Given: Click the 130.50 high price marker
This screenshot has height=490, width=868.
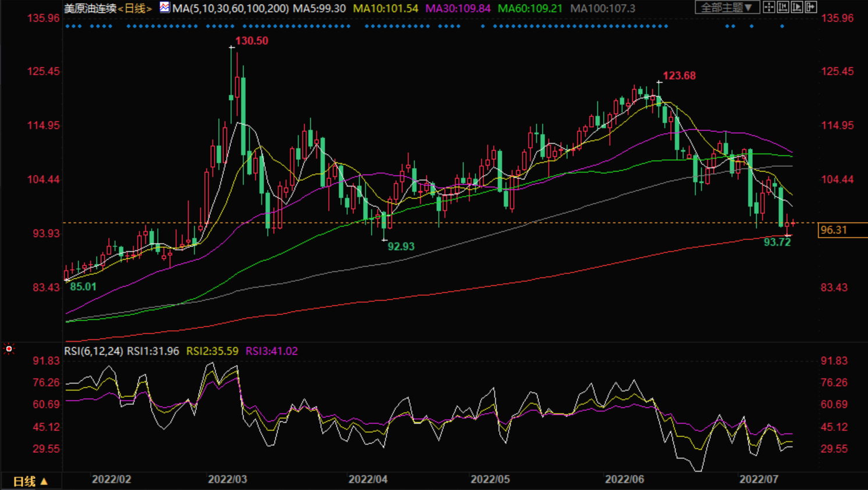Looking at the screenshot, I should 251,41.
